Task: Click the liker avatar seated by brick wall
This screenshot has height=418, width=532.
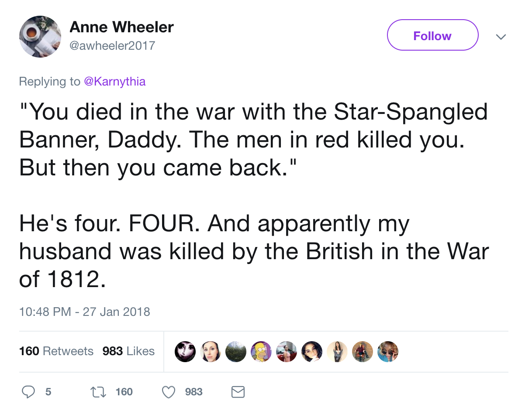Action: coord(363,352)
